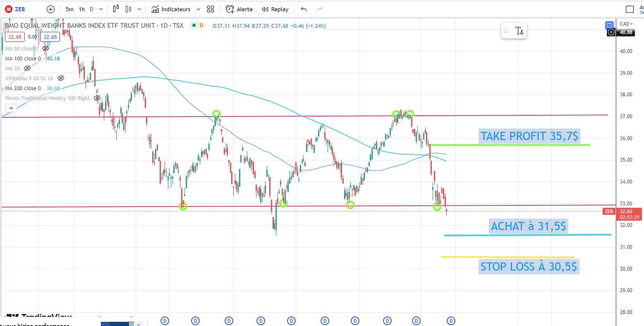Click the redo arrow
The width and height of the screenshot is (644, 326).
(x=320, y=9)
